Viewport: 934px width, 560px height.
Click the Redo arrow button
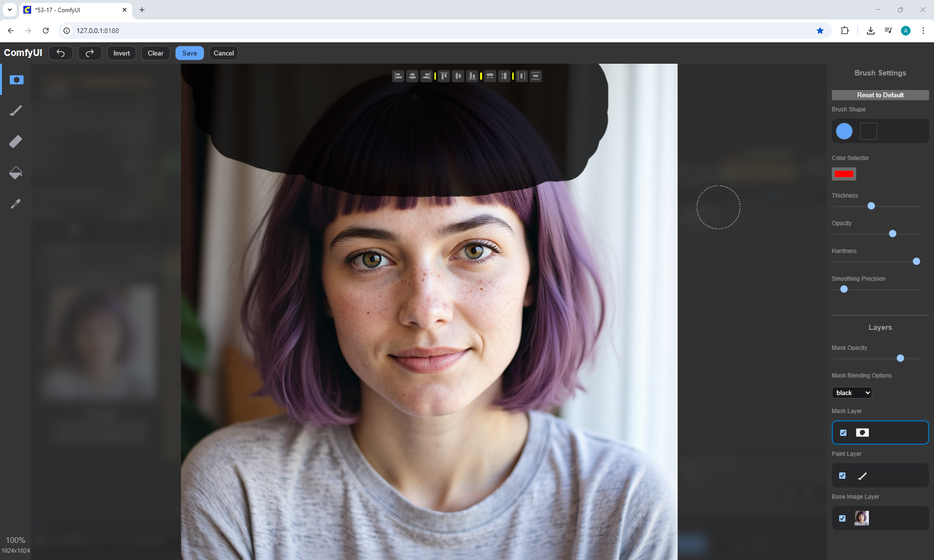[x=90, y=53]
